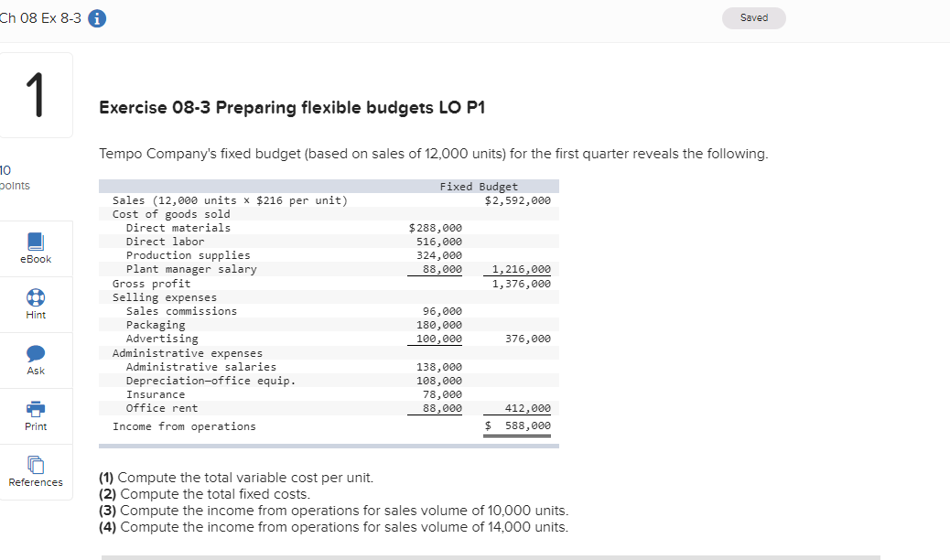Image resolution: width=950 pixels, height=560 pixels.
Task: Click the Administrative expenses heading
Action: [188, 352]
